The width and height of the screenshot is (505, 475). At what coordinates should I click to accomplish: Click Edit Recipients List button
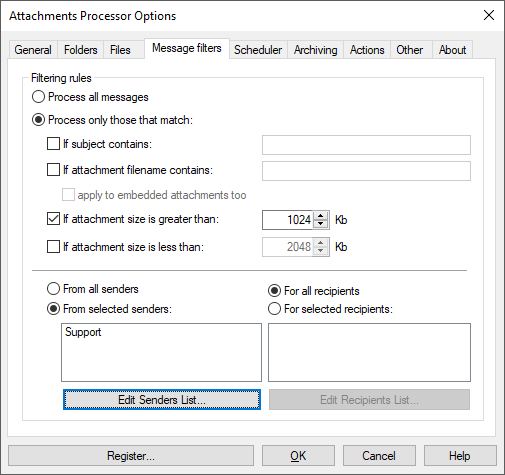point(369,400)
